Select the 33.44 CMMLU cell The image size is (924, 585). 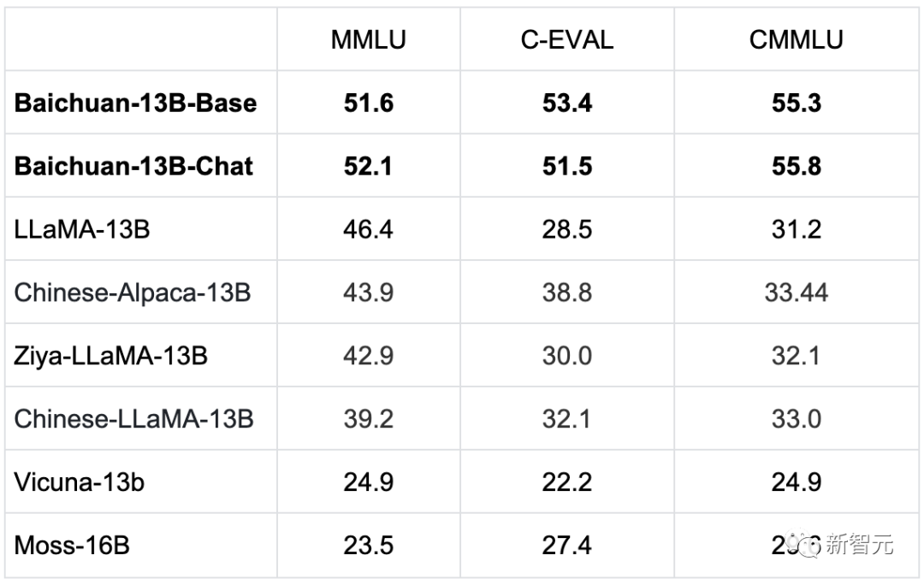pos(796,292)
